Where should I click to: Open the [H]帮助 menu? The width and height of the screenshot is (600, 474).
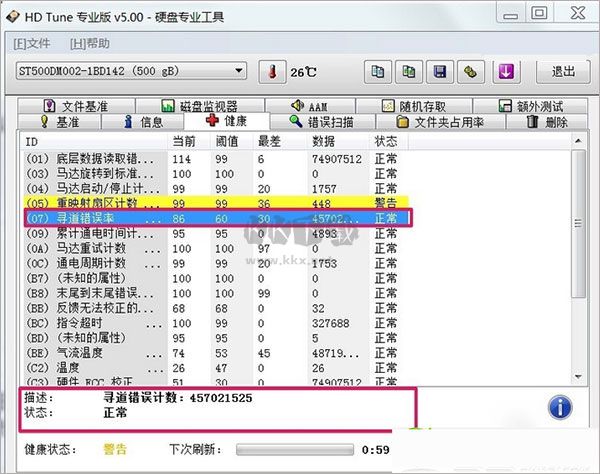pyautogui.click(x=90, y=44)
